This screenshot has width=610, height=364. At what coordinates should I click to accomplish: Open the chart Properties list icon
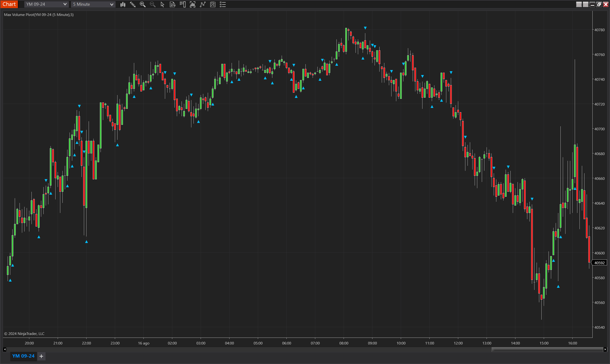(x=223, y=4)
